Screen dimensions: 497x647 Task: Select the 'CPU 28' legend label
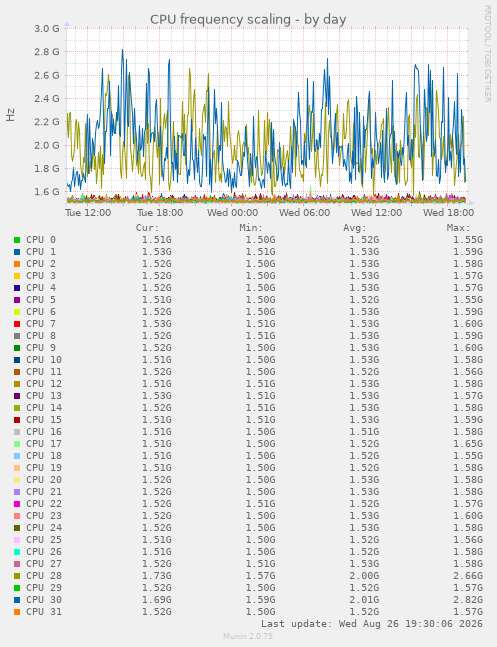44,576
